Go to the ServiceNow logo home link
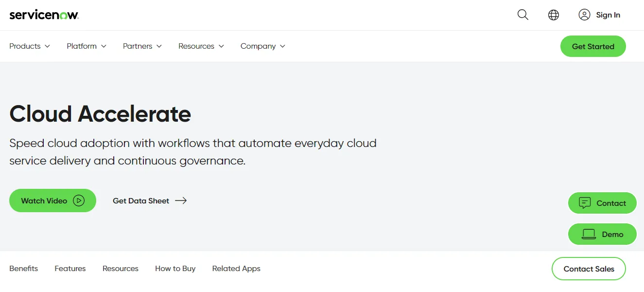 44,15
